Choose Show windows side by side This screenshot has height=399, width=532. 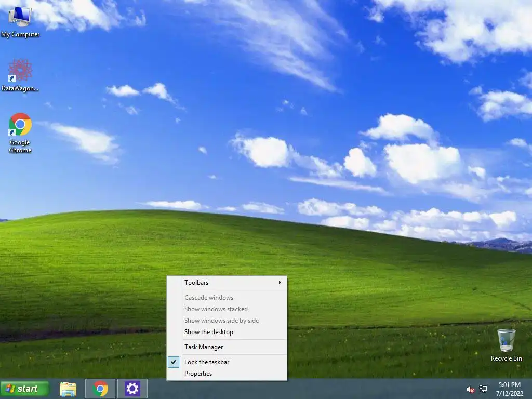tap(227, 321)
